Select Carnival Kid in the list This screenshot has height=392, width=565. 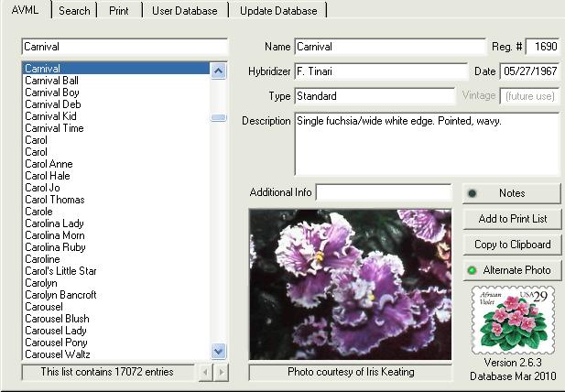click(116, 116)
